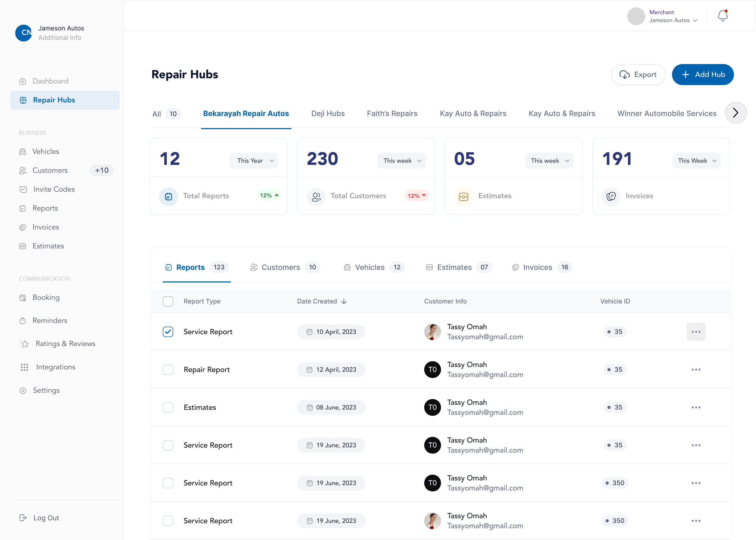Click the Vehicles car icon in sidebar
Viewport: 756px width, 540px height.
[23, 152]
